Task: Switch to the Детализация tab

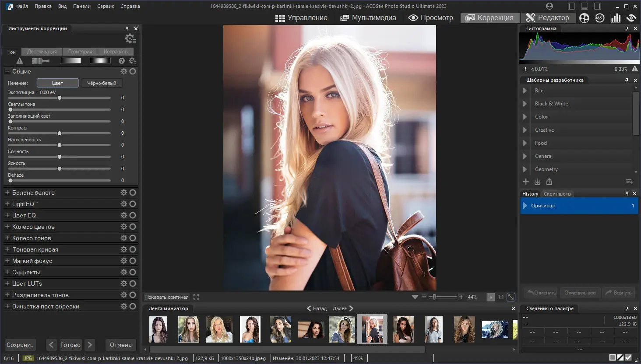Action: [x=42, y=52]
